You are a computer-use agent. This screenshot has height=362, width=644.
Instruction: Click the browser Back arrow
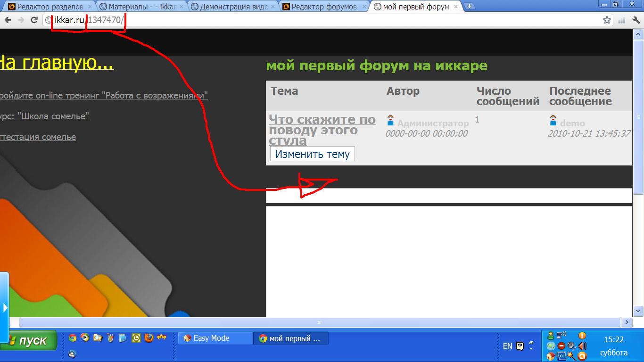tap(8, 20)
